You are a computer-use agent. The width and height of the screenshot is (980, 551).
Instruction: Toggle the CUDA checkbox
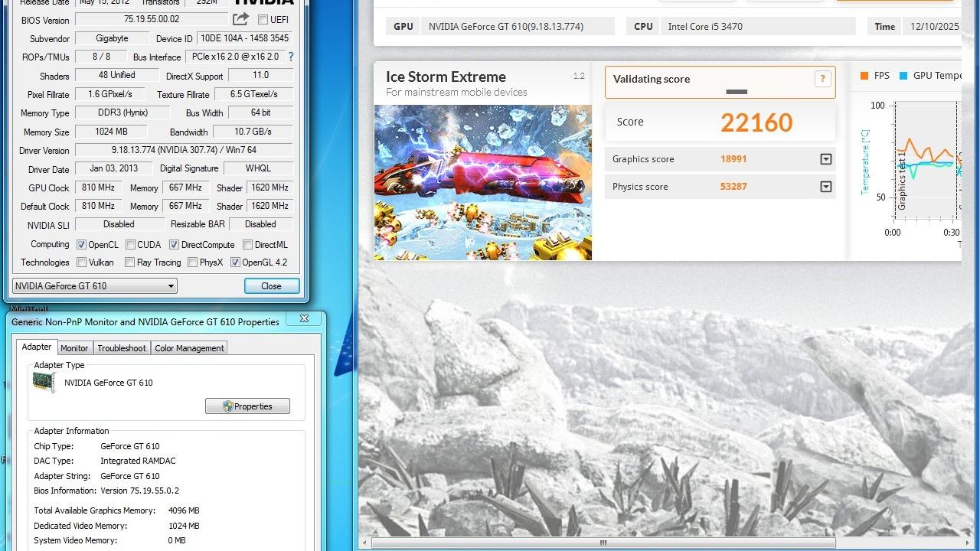click(131, 245)
